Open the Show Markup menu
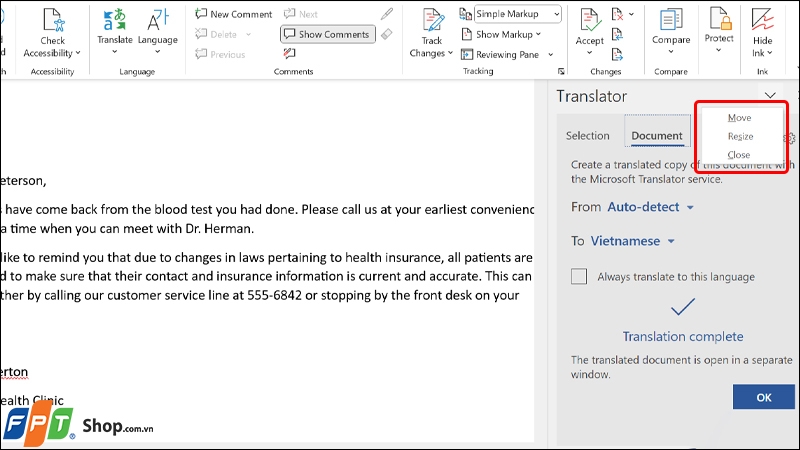 coord(501,34)
